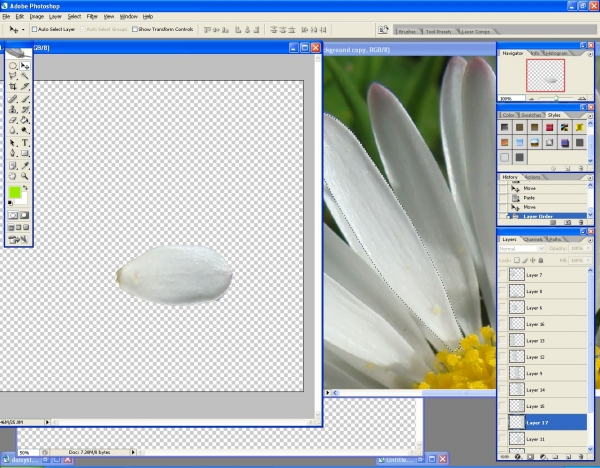Select the Pen tool
Screen dimensions: 600x468
(x=13, y=153)
